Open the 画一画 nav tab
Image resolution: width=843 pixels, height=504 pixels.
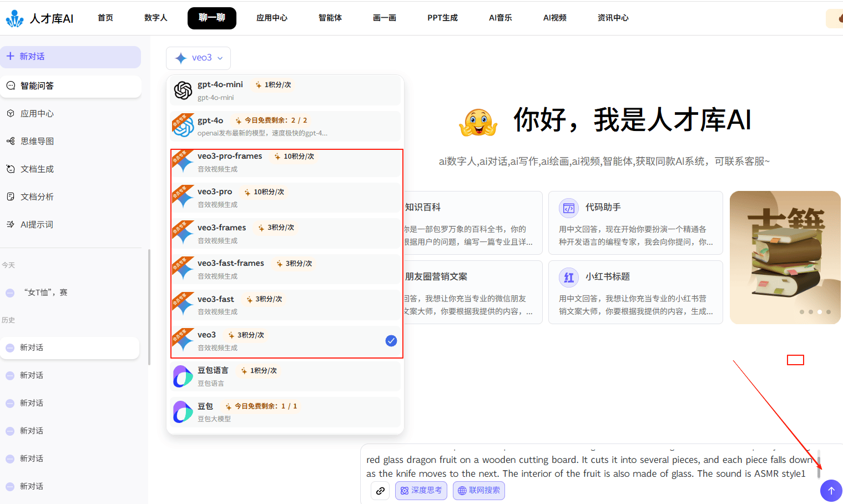tap(385, 18)
